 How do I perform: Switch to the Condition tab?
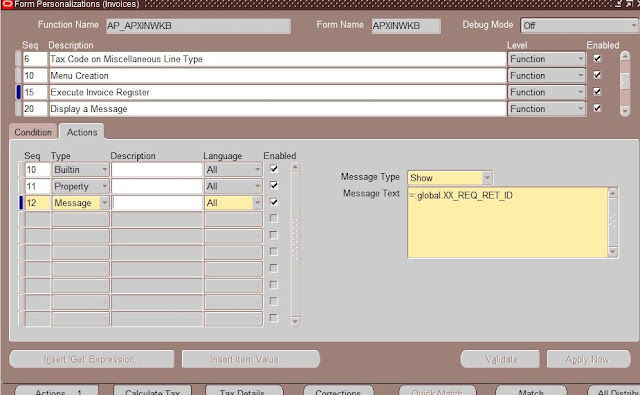33,132
